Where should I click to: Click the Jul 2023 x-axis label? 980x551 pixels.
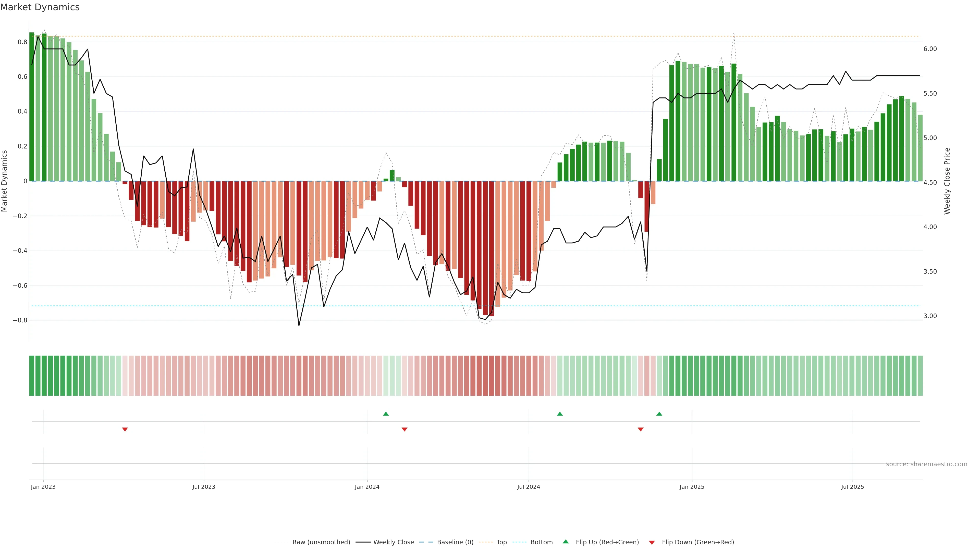204,487
